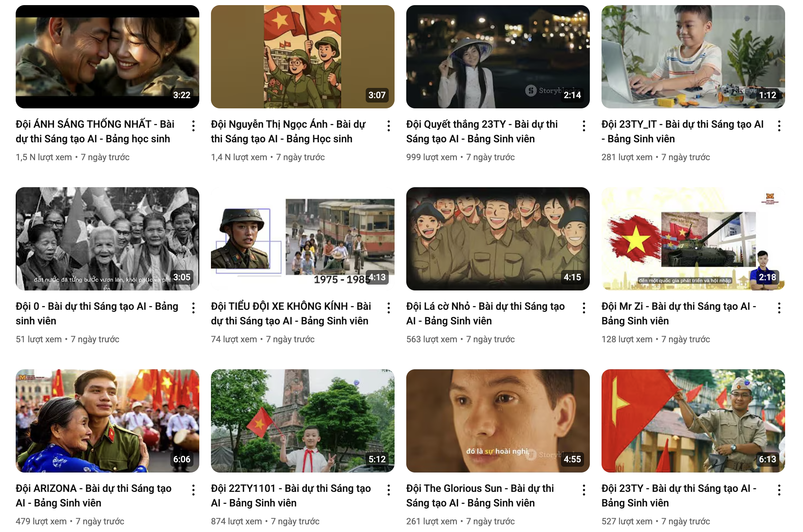Click more actions icon beside Đội Quyết thắng 23TY
Viewport: 803px width, 532px height.
[584, 126]
